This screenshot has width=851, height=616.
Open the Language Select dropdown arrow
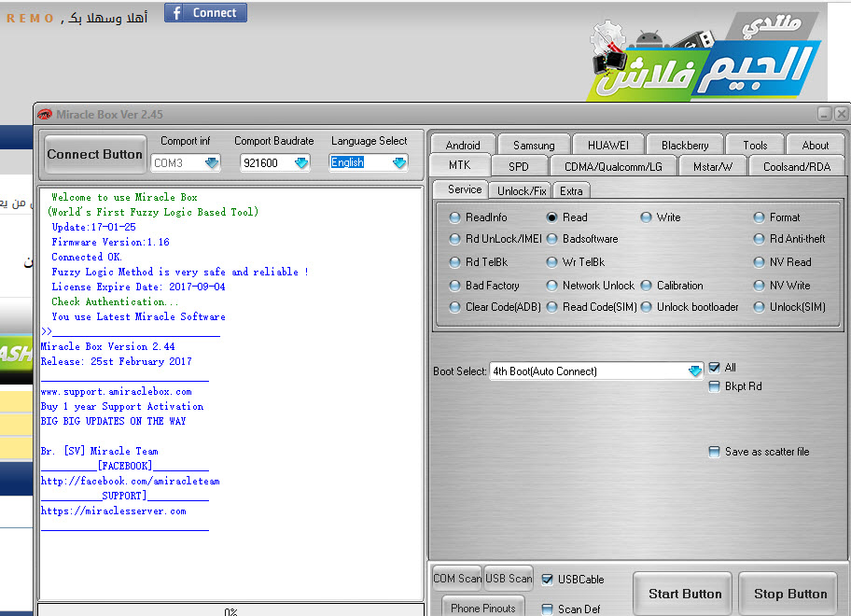point(399,162)
